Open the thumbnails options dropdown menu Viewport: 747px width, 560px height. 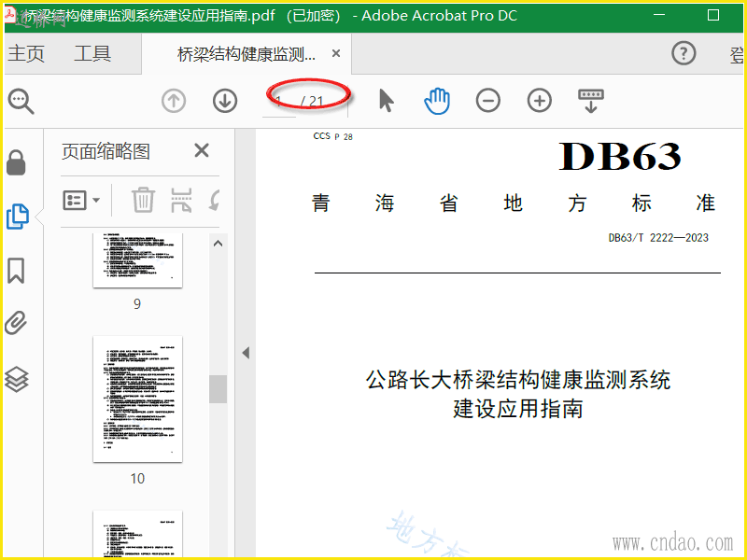coord(81,200)
